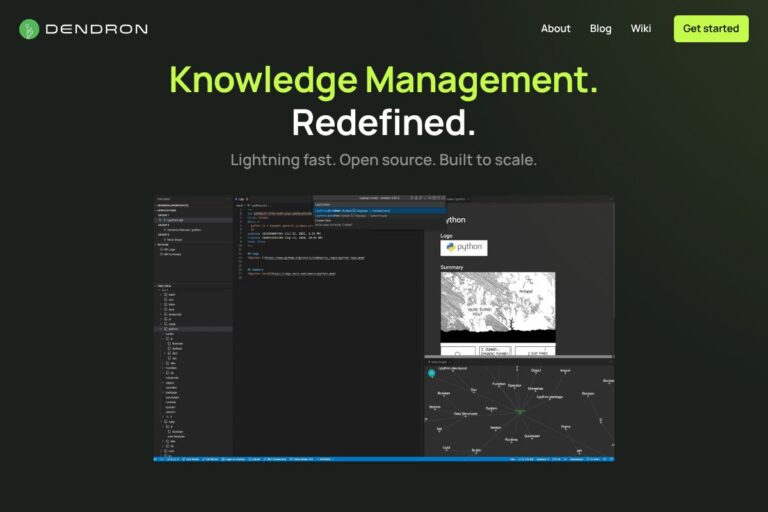The width and height of the screenshot is (768, 512).
Task: Click the green center node in graph
Action: click(x=519, y=410)
